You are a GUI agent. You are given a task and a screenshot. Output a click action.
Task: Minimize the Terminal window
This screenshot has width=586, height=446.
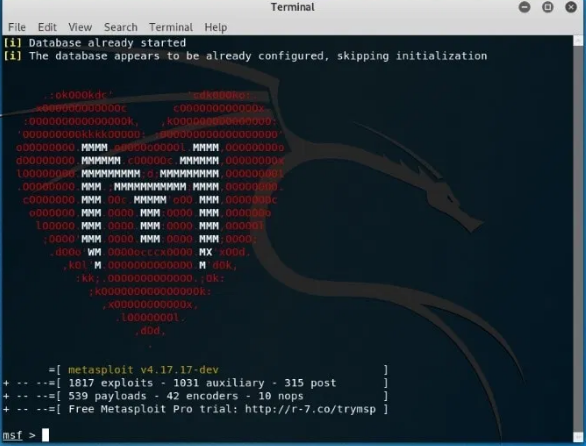pos(524,7)
